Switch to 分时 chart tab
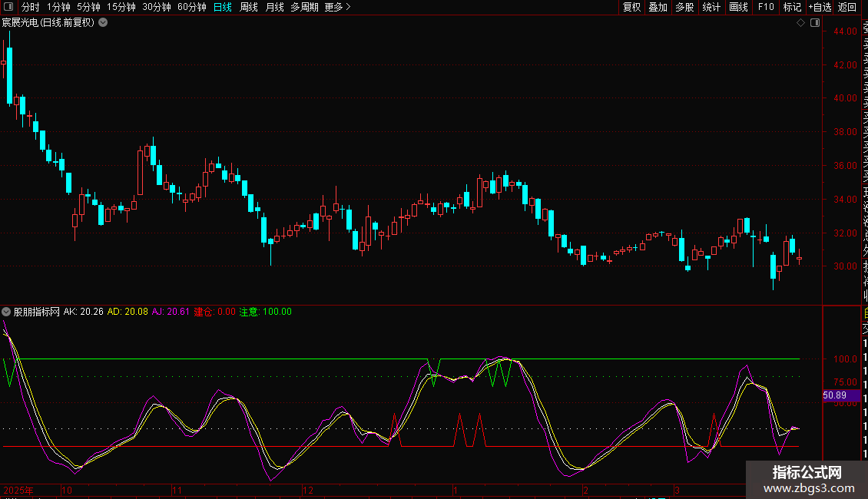The width and height of the screenshot is (868, 499). pyautogui.click(x=31, y=7)
